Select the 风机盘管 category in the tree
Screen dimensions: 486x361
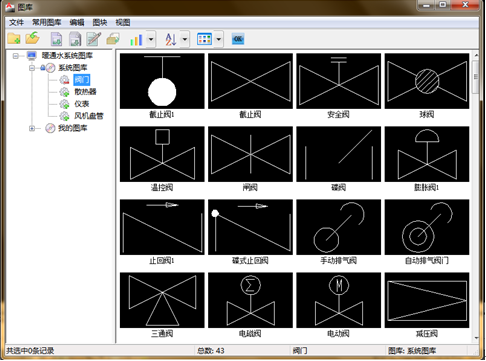pyautogui.click(x=89, y=116)
